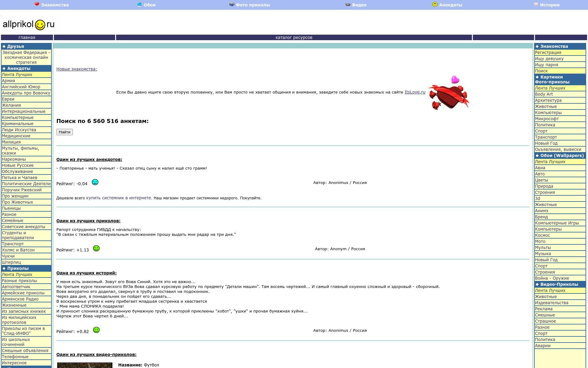Open Один из лучших приколов heading link
Image resolution: width=588 pixels, height=368 pixels.
(88, 221)
